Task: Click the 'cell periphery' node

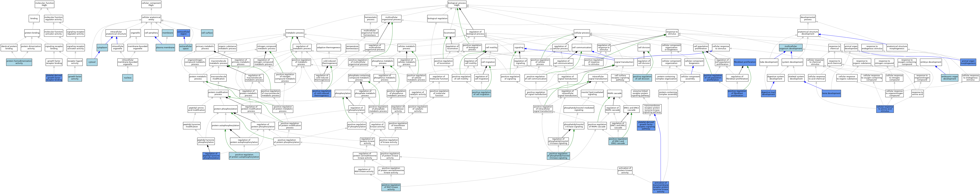Action: [151, 33]
